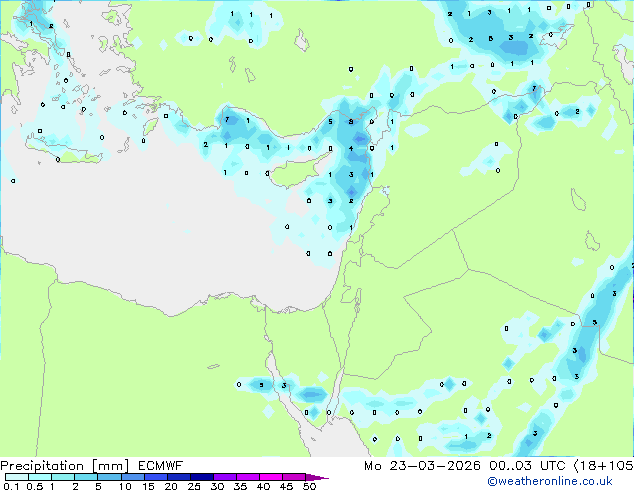Click the over-50 arrow at legend end

[x=317, y=477]
